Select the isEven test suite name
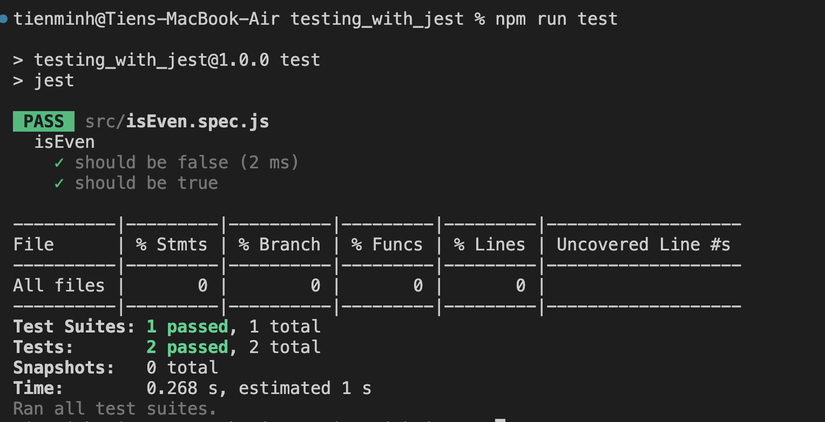The height and width of the screenshot is (422, 825). click(64, 142)
